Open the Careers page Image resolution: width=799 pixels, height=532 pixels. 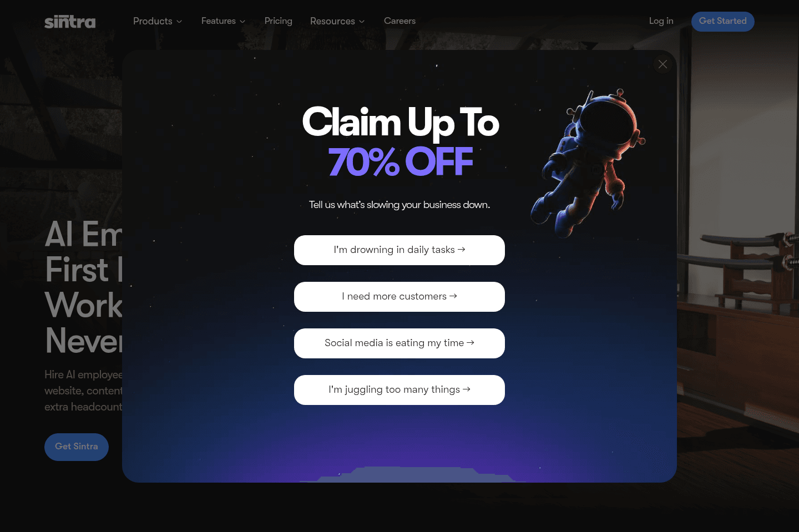pyautogui.click(x=399, y=21)
